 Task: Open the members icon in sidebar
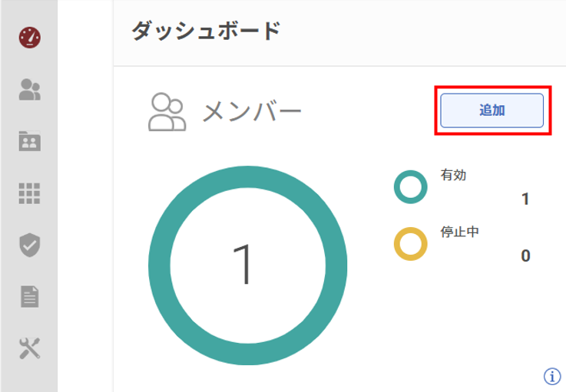[29, 90]
